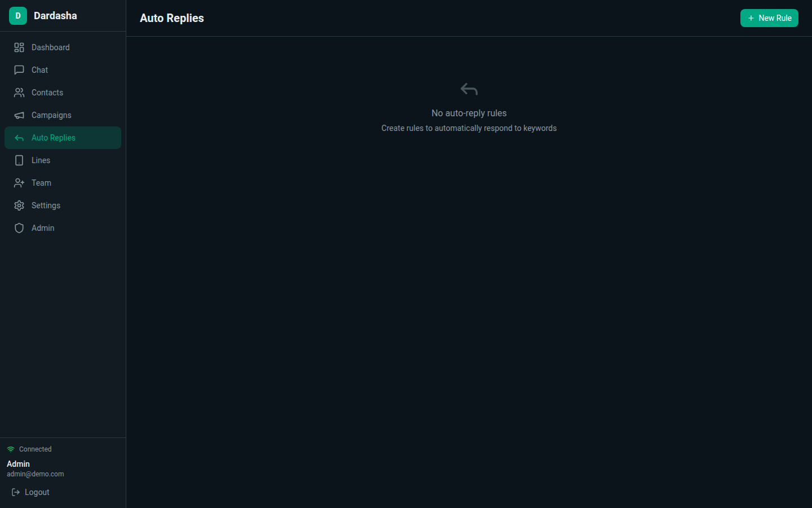Click the Dardasha brand name

click(x=55, y=16)
